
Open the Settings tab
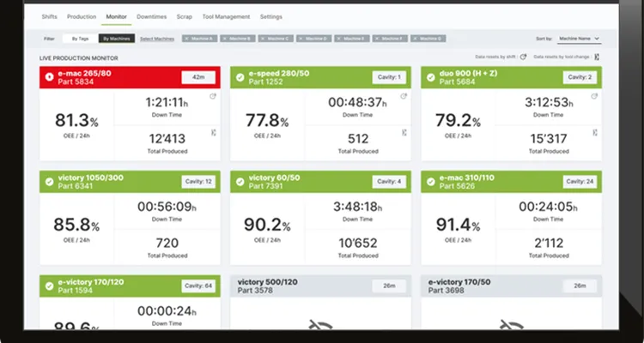point(271,17)
